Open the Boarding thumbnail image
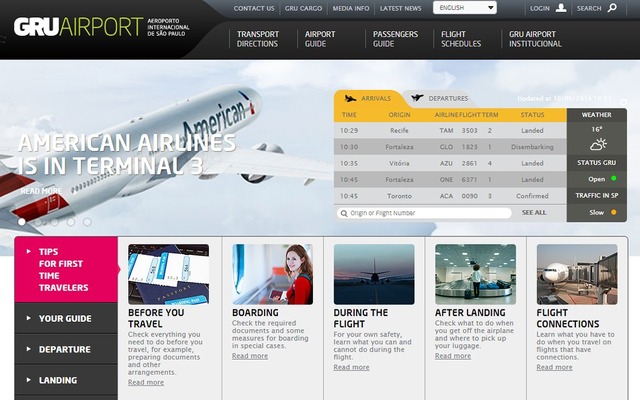This screenshot has height=400, width=640. point(272,274)
